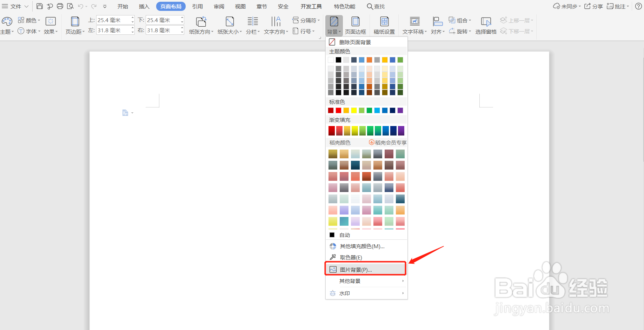Click the 纸张方向 orientation icon
The width and height of the screenshot is (644, 330).
click(201, 21)
